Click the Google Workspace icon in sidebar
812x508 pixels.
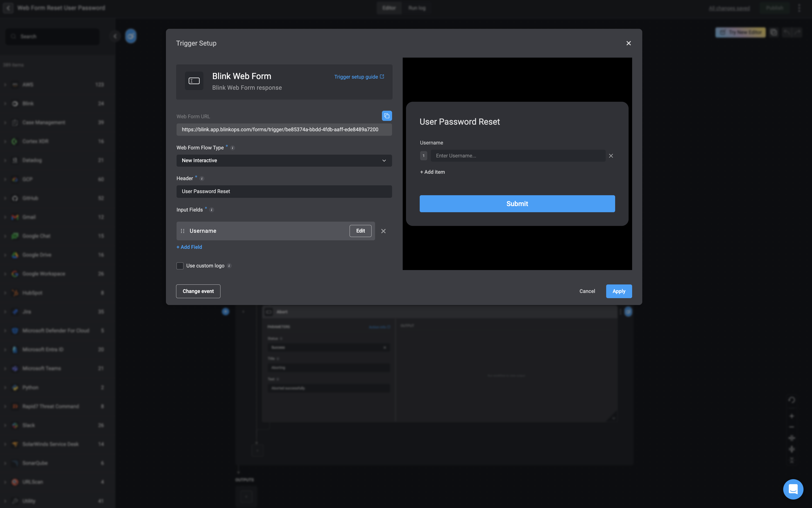coord(15,274)
